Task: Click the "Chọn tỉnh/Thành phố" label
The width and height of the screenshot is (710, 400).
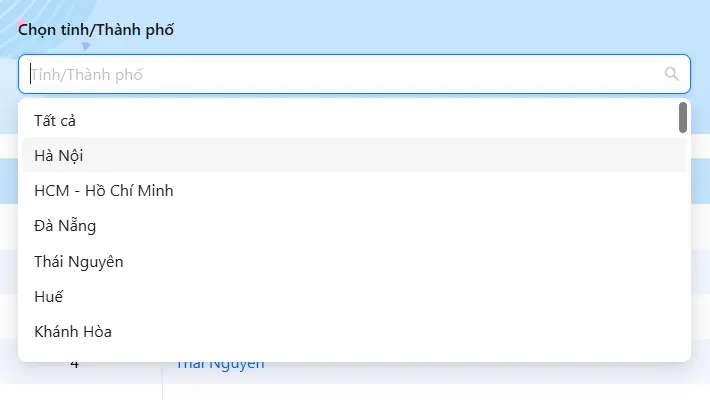Action: (96, 30)
